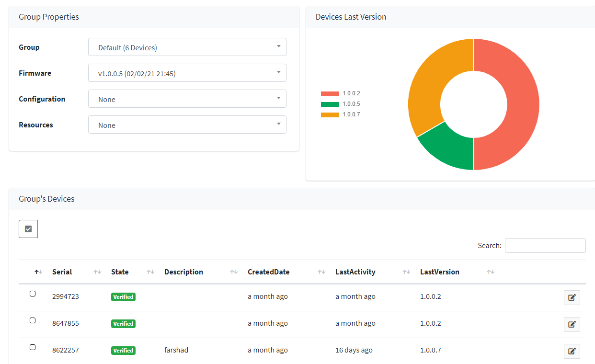Click the description 'farshad'
The image size is (595, 364).
tap(176, 350)
